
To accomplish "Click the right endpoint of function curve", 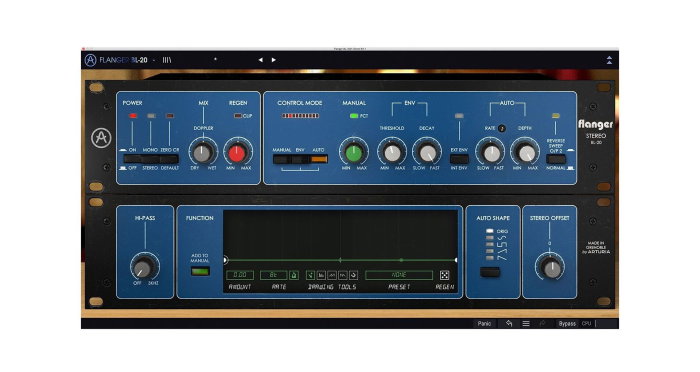I will [456, 259].
